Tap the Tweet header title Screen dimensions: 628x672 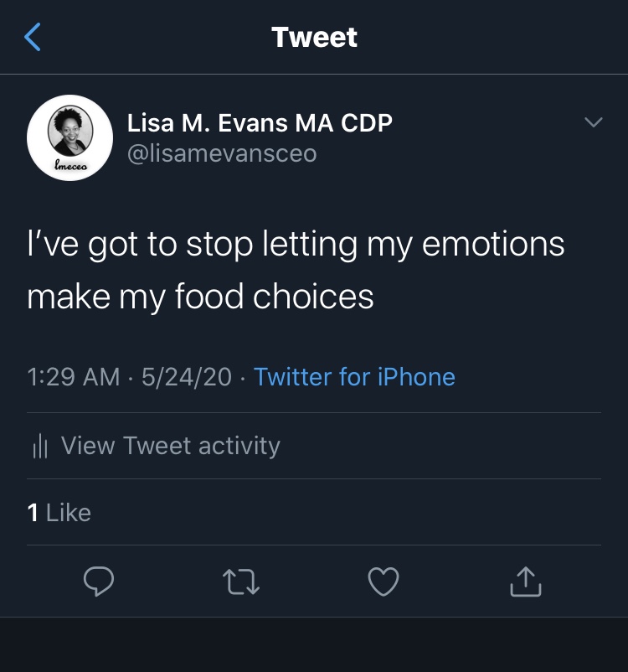(x=314, y=38)
